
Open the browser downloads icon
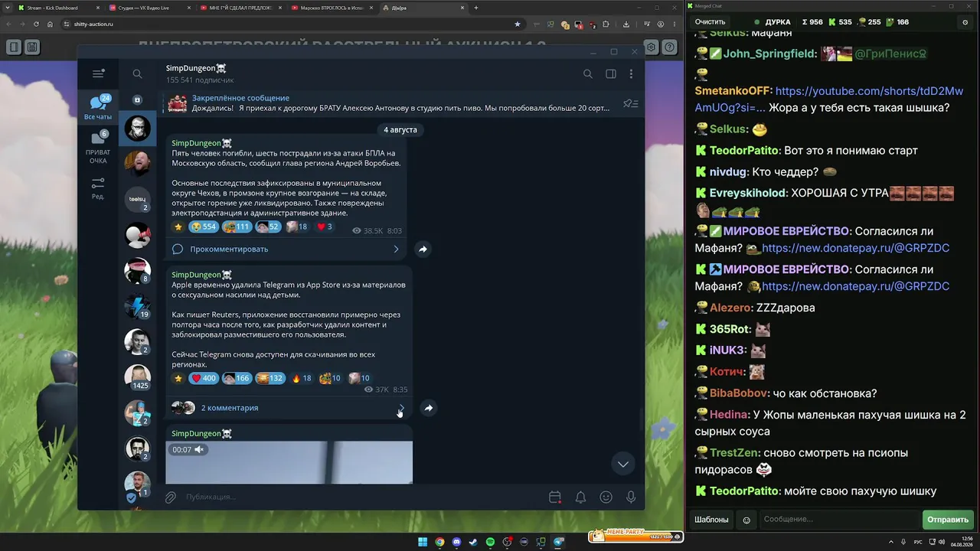coord(626,24)
